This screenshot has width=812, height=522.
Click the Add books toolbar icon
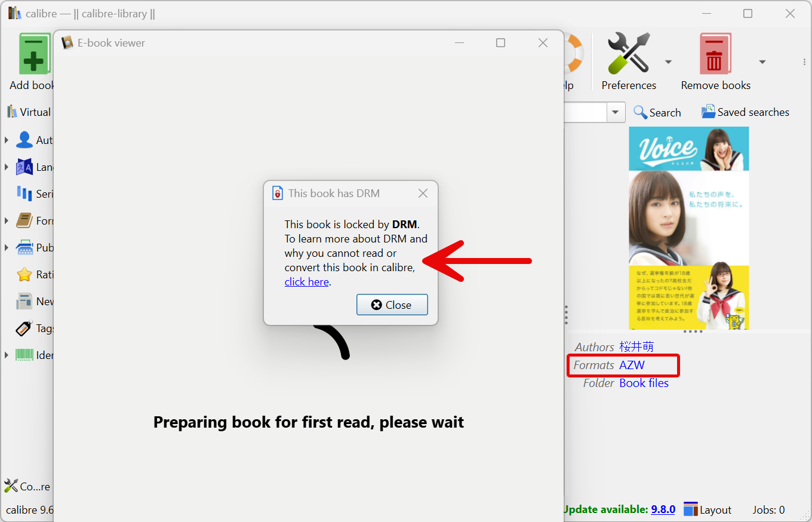pyautogui.click(x=35, y=54)
